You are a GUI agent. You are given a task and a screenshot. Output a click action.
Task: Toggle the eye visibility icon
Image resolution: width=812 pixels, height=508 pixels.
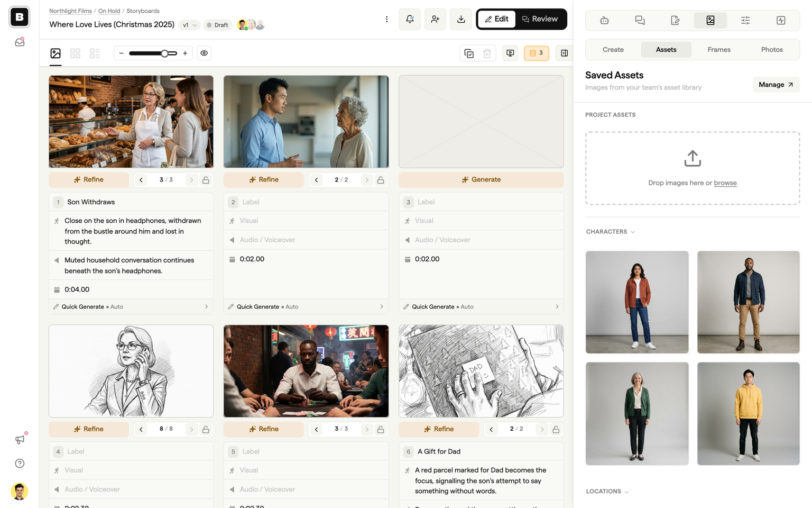[x=204, y=53]
